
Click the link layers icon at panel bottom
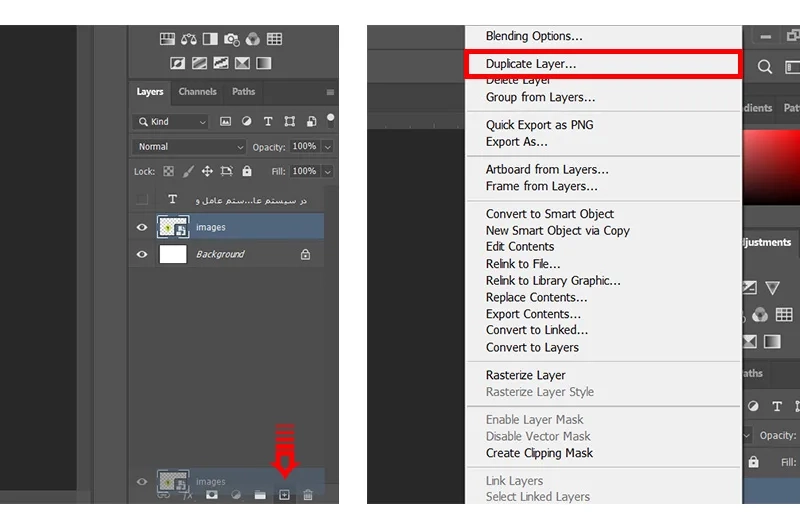click(164, 495)
